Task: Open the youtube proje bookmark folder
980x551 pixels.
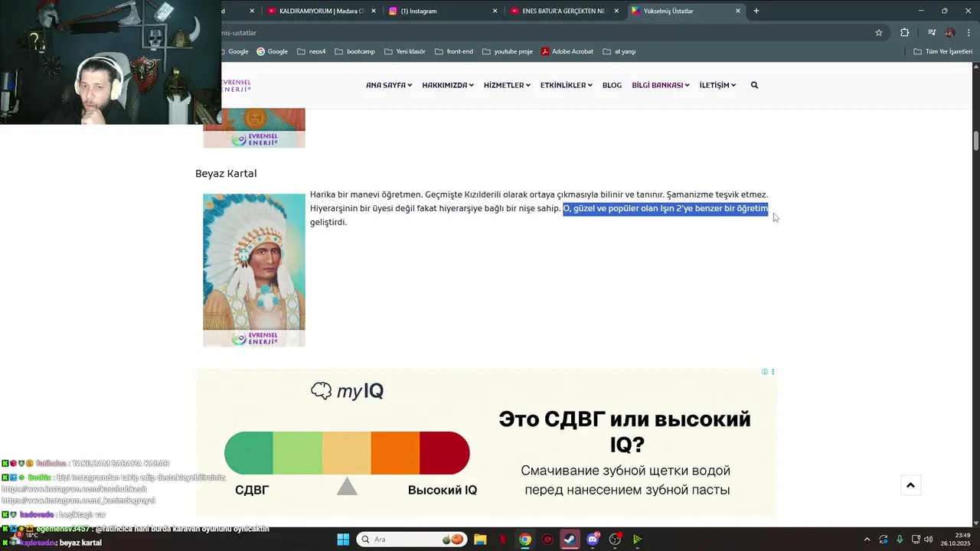Action: 507,51
